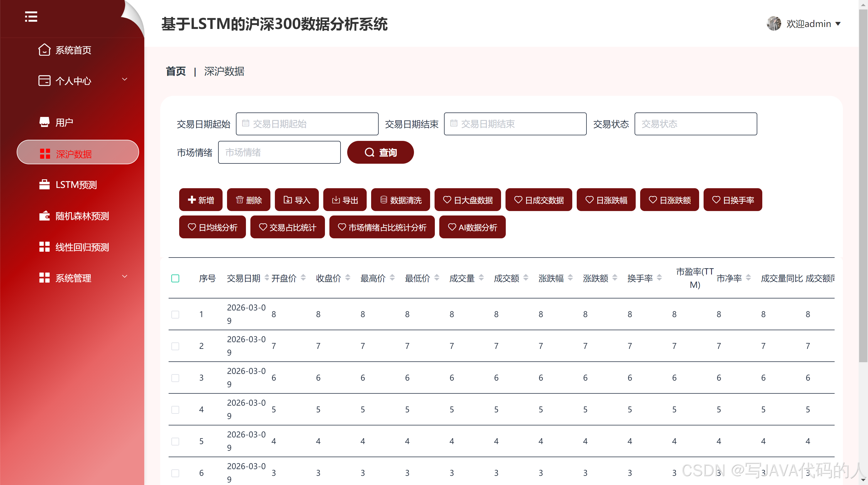Image resolution: width=868 pixels, height=485 pixels.
Task: Click the 交易状态 input field
Action: [x=696, y=124]
